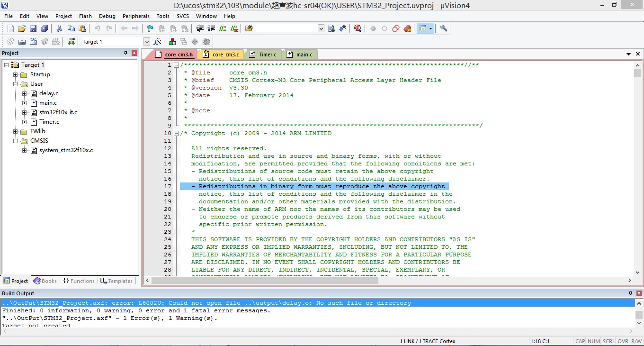Select main.c in project tree
644x346 pixels.
48,103
